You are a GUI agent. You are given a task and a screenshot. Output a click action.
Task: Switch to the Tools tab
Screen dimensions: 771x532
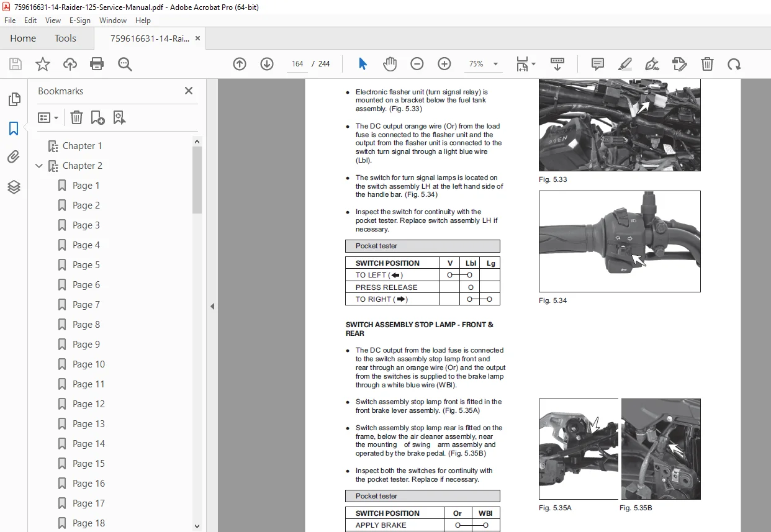(65, 38)
